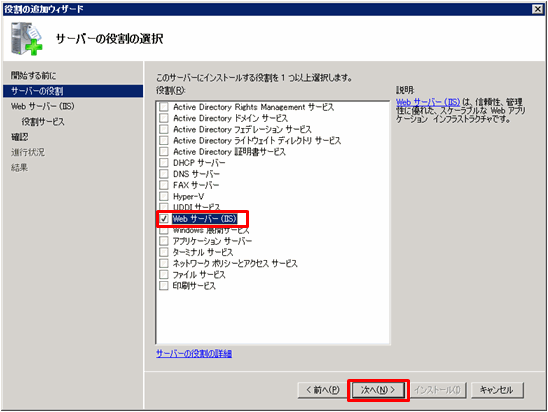Tick the Hyper-V role checkbox
This screenshot has height=412, width=548.
click(x=164, y=196)
